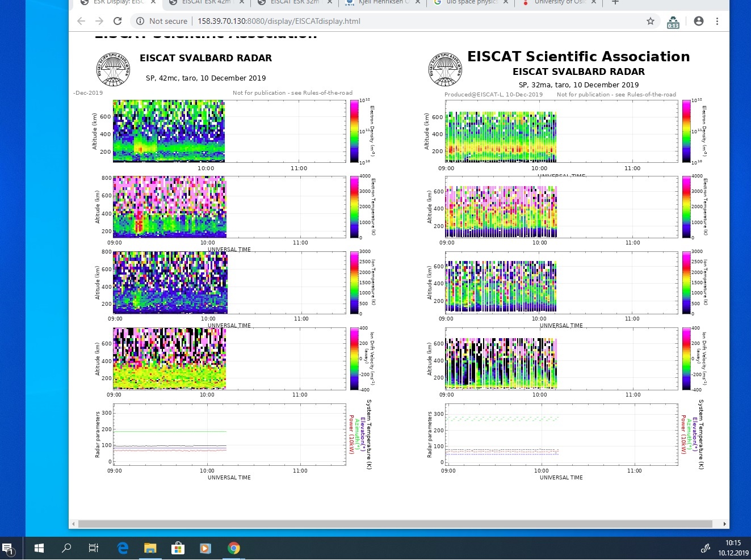
Task: Launch File Explorer from the taskbar
Action: click(x=150, y=548)
